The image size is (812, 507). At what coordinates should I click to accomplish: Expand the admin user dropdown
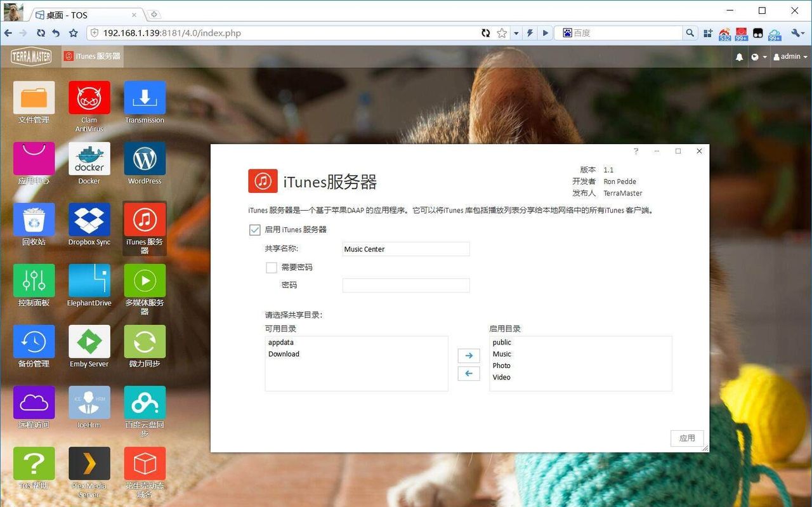click(790, 57)
